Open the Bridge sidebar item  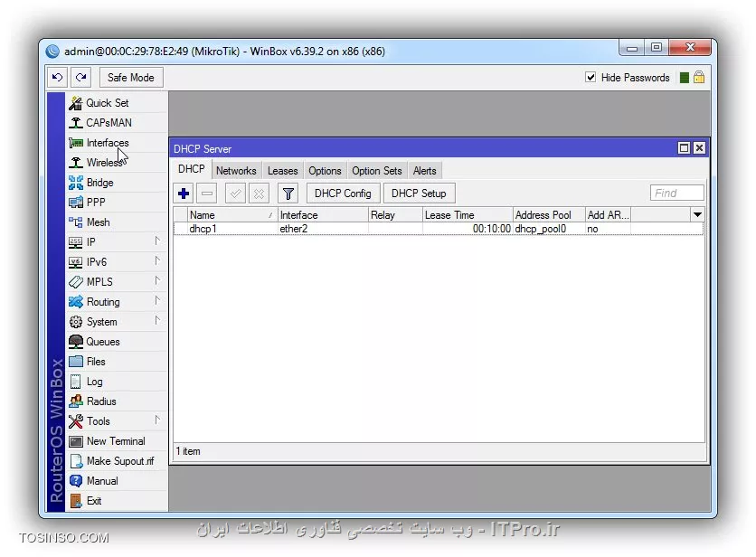click(99, 183)
